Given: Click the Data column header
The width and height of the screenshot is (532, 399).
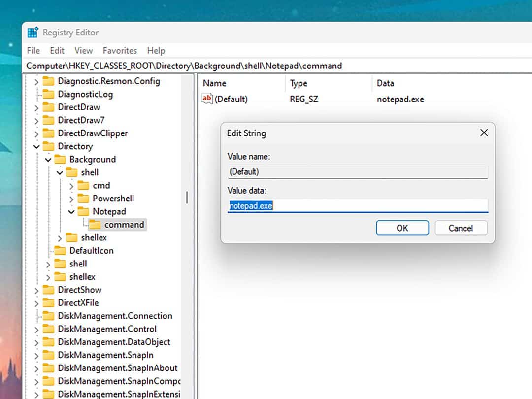Looking at the screenshot, I should pyautogui.click(x=452, y=83).
